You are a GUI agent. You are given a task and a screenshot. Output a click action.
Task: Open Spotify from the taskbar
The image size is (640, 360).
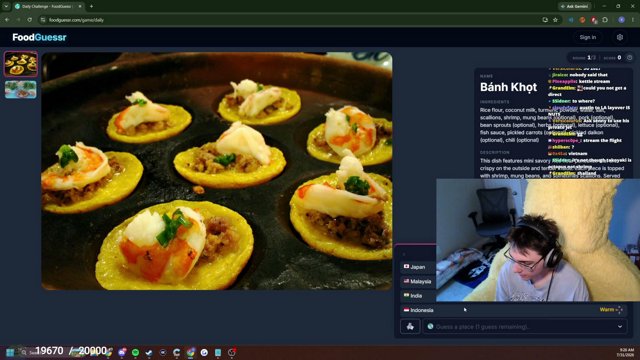pyautogui.click(x=135, y=352)
